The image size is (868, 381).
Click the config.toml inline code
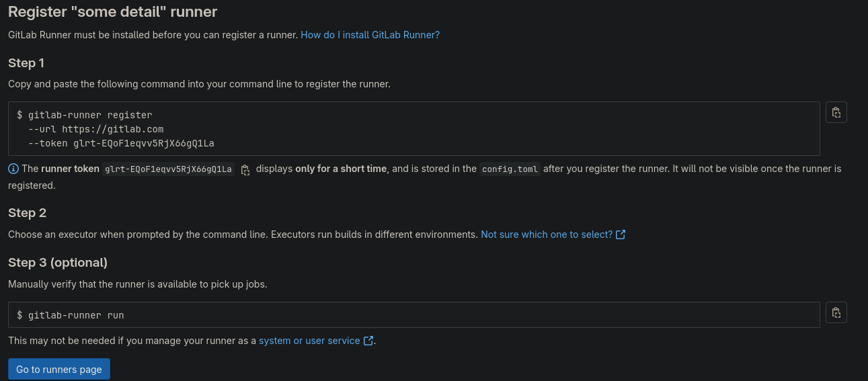tap(510, 169)
